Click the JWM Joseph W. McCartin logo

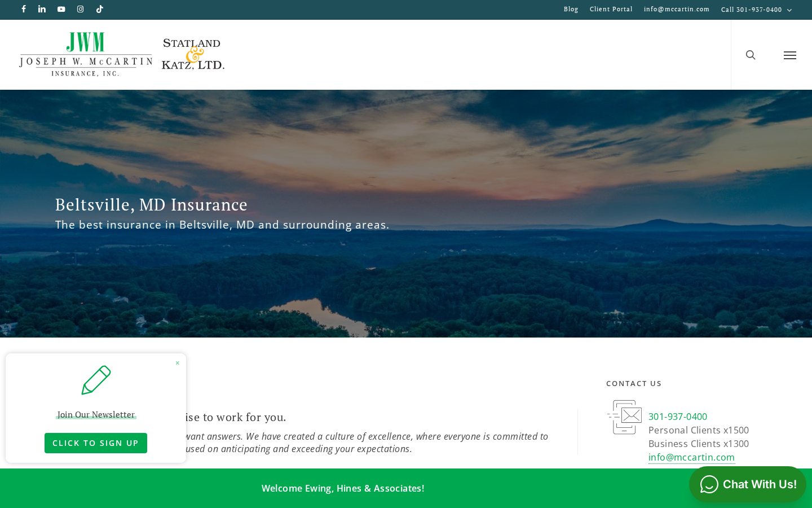click(86, 54)
